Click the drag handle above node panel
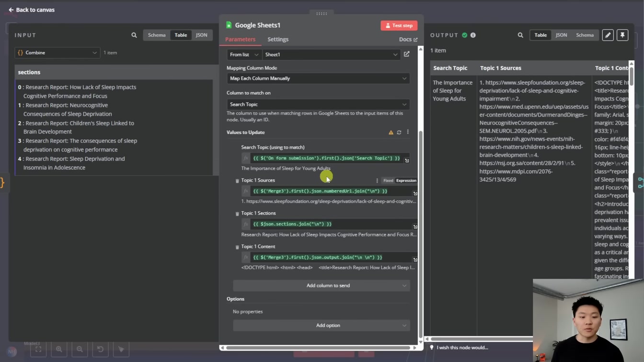644x362 pixels. point(322,13)
